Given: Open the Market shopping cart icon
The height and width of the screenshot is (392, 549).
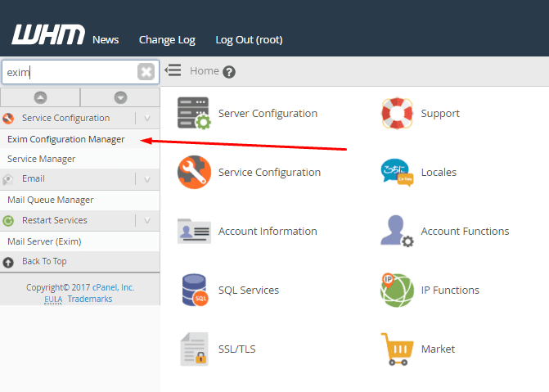Looking at the screenshot, I should (397, 349).
